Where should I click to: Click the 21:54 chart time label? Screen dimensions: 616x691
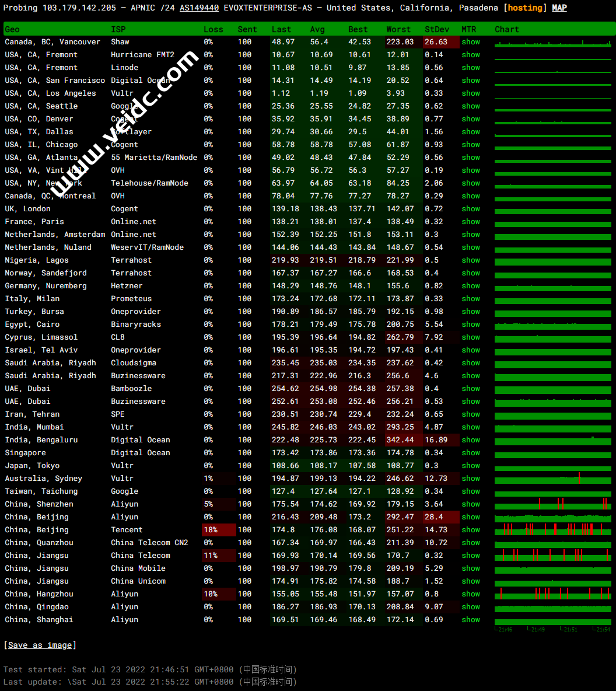pyautogui.click(x=603, y=629)
